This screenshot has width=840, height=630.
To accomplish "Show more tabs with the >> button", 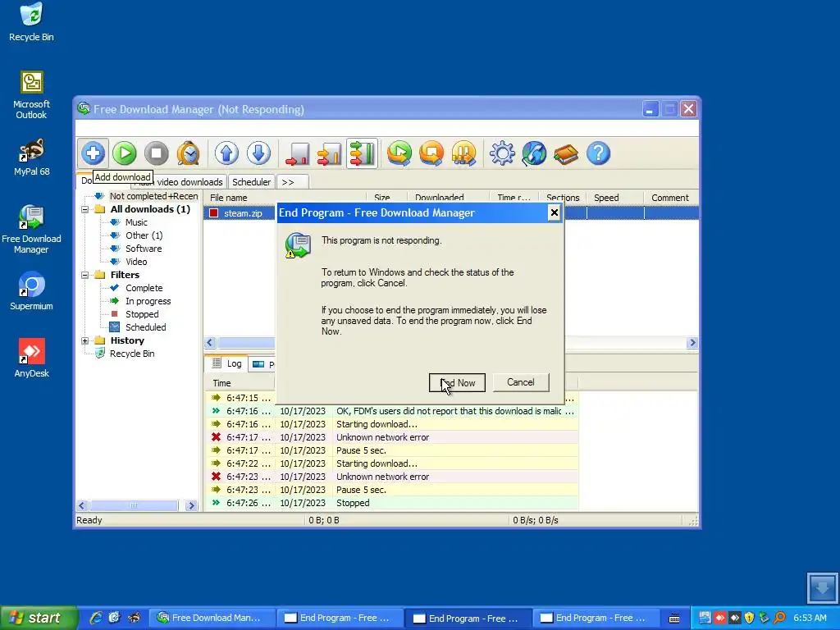I will click(x=293, y=182).
